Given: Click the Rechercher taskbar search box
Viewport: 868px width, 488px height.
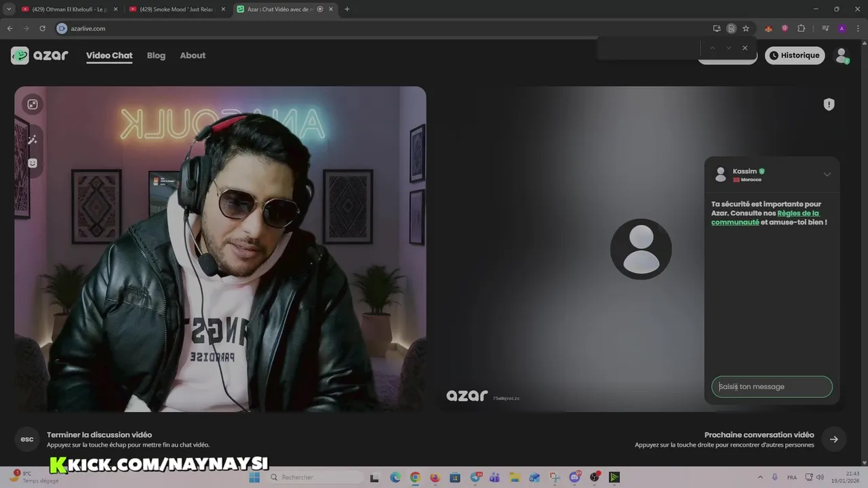Looking at the screenshot, I should (315, 477).
